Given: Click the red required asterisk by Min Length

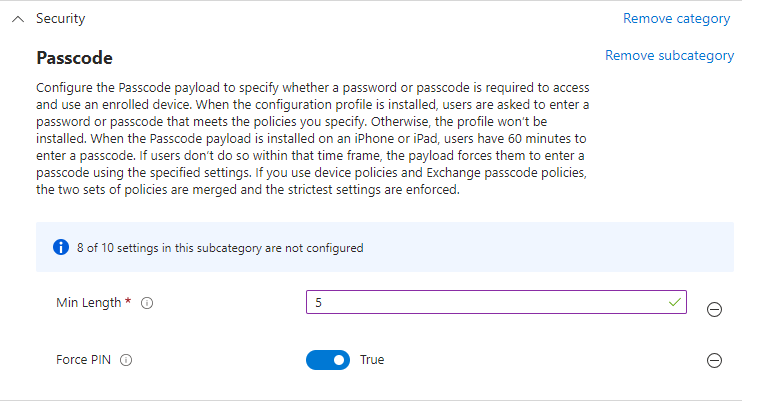Looking at the screenshot, I should (128, 301).
